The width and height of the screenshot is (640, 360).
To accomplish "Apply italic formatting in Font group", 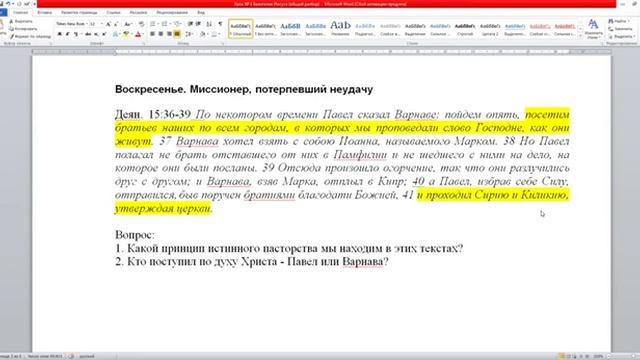I will tap(67, 34).
